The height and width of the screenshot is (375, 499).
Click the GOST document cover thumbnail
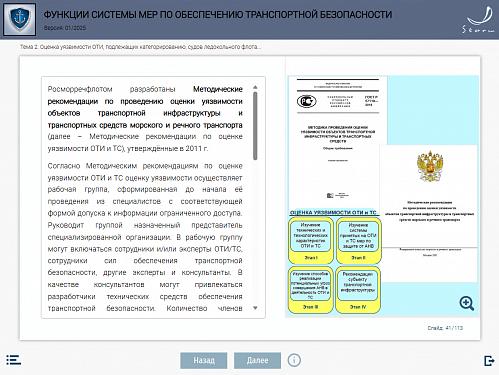click(x=337, y=142)
